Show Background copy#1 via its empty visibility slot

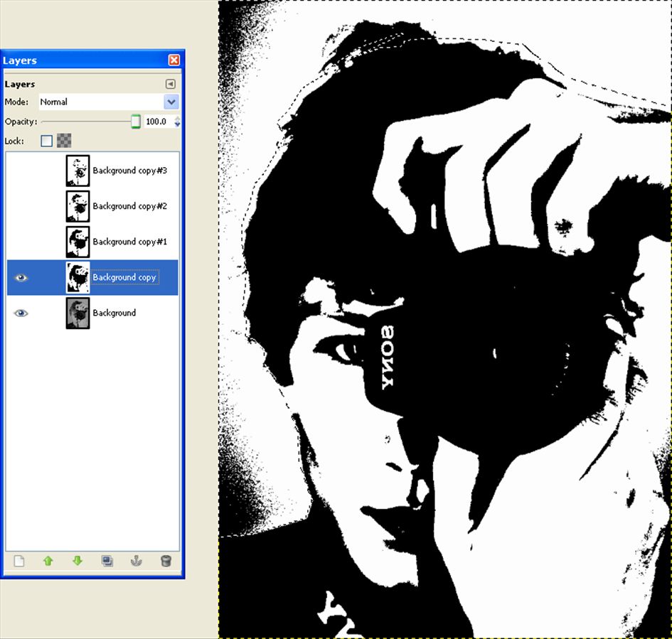[21, 242]
